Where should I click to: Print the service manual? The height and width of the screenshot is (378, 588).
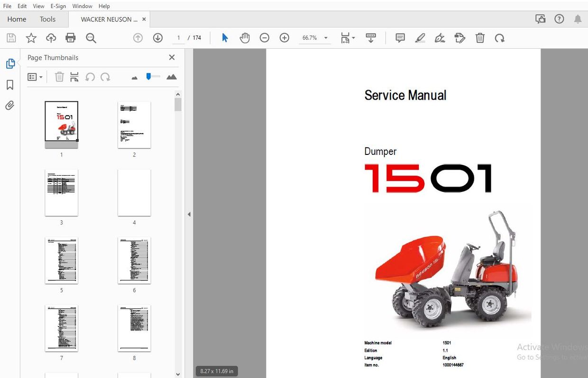70,38
